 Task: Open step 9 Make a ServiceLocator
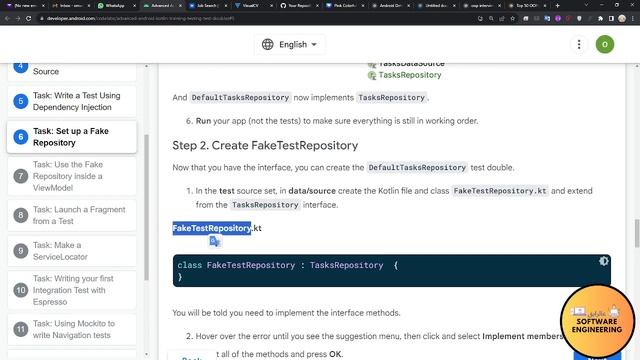point(72,251)
